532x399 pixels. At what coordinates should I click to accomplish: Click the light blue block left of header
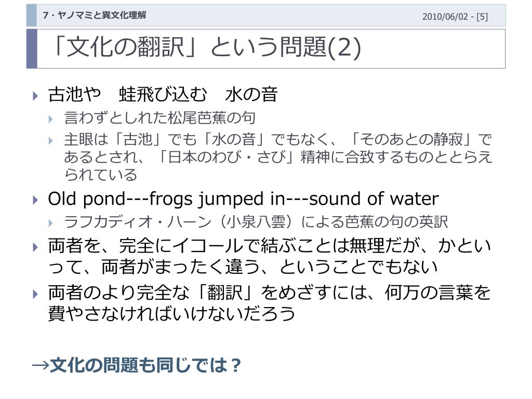pos(32,15)
